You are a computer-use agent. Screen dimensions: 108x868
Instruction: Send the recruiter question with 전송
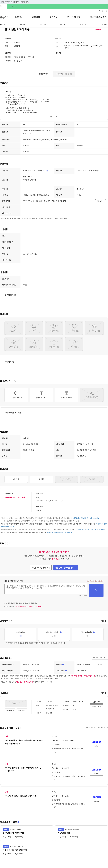click(x=96, y=590)
